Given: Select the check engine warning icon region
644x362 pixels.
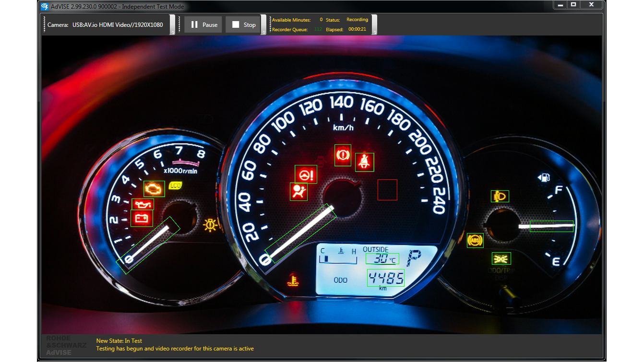Looking at the screenshot, I should (155, 189).
